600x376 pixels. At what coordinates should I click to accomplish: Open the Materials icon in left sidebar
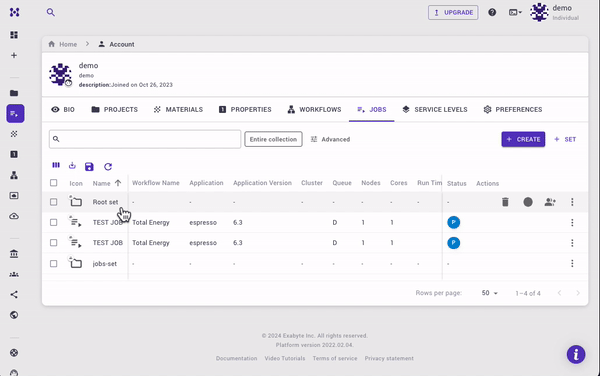pyautogui.click(x=14, y=134)
